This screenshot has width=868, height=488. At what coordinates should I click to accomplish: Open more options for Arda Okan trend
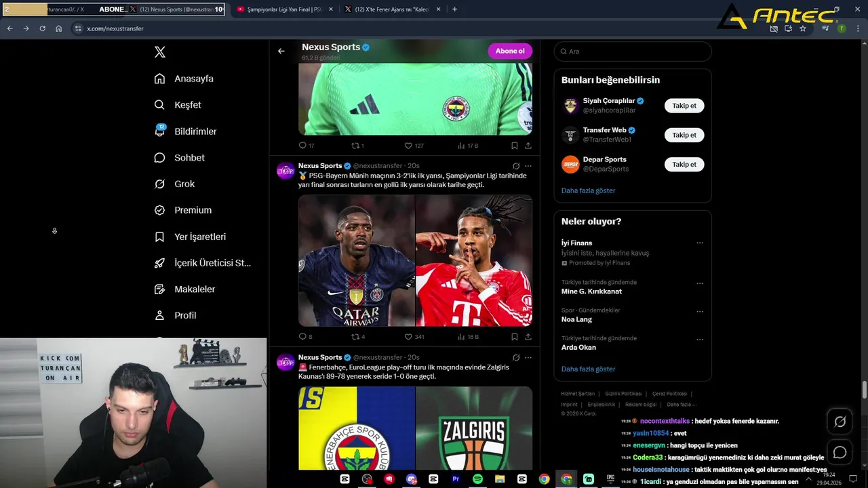click(700, 340)
